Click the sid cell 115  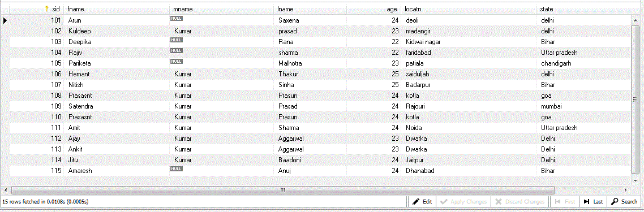[x=56, y=171]
